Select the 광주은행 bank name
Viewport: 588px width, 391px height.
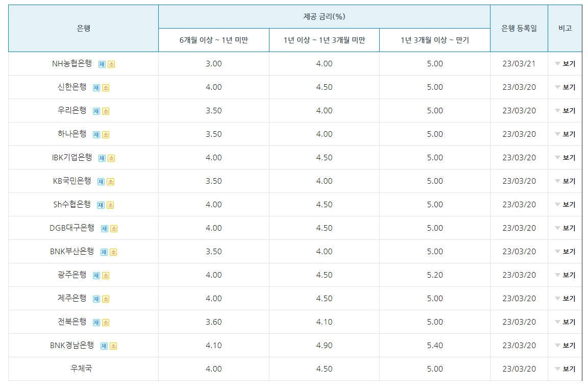[x=72, y=275]
